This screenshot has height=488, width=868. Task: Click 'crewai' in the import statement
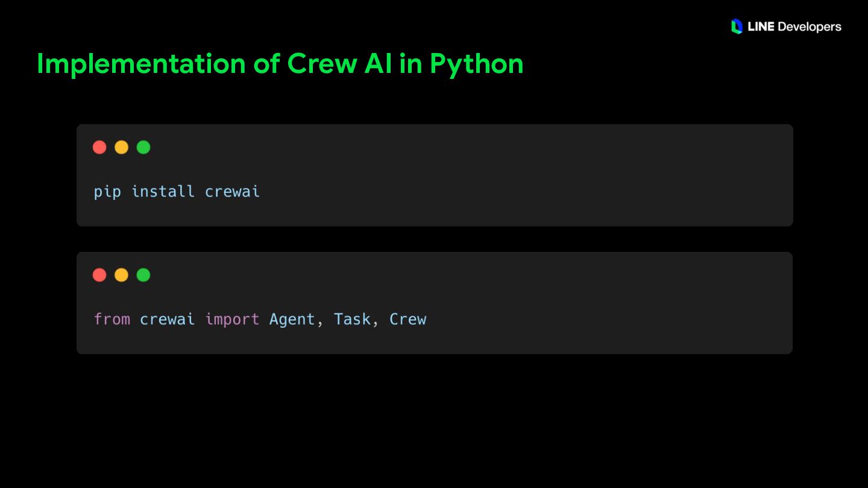pos(167,319)
